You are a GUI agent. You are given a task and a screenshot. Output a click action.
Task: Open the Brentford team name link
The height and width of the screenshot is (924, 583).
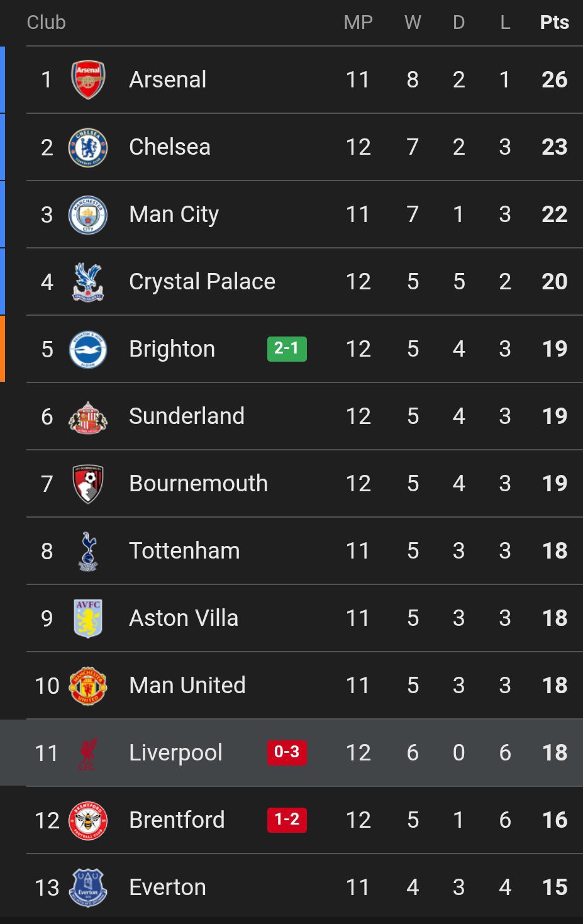177,820
